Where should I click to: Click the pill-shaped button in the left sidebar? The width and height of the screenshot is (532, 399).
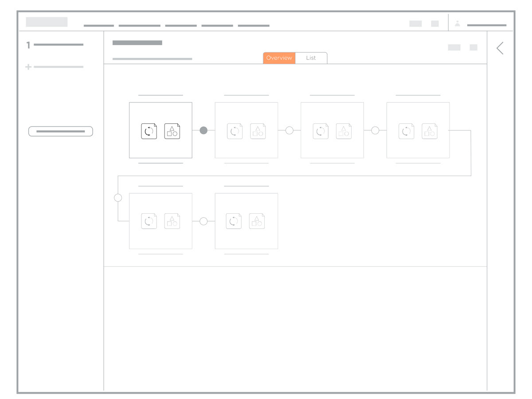coord(61,131)
